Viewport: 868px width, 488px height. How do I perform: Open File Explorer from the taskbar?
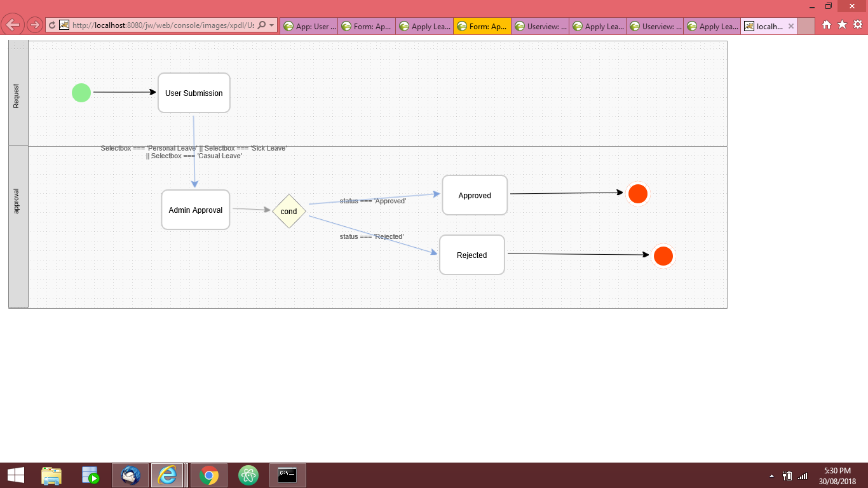(51, 475)
